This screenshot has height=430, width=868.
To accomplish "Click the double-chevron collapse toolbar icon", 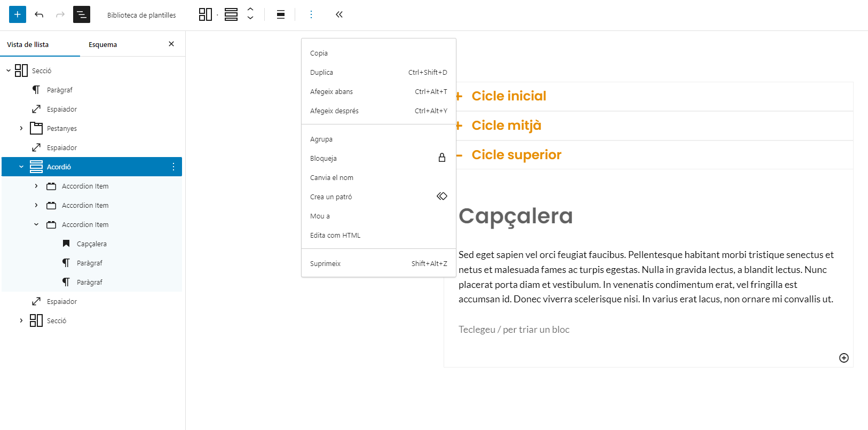I will (x=339, y=14).
